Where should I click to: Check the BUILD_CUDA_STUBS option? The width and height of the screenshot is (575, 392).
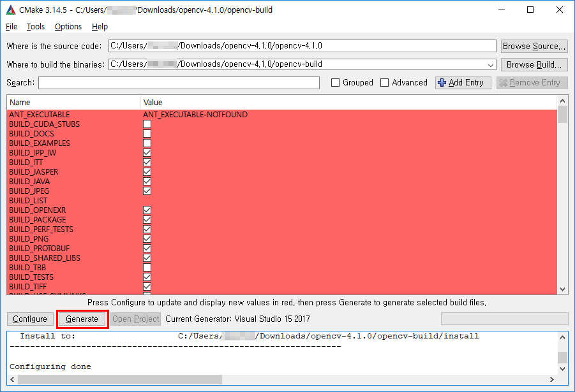click(147, 124)
